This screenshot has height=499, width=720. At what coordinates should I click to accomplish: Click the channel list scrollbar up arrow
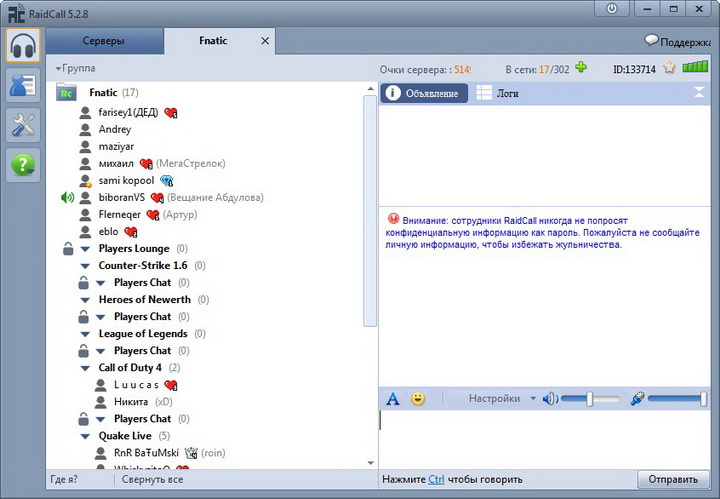point(371,88)
